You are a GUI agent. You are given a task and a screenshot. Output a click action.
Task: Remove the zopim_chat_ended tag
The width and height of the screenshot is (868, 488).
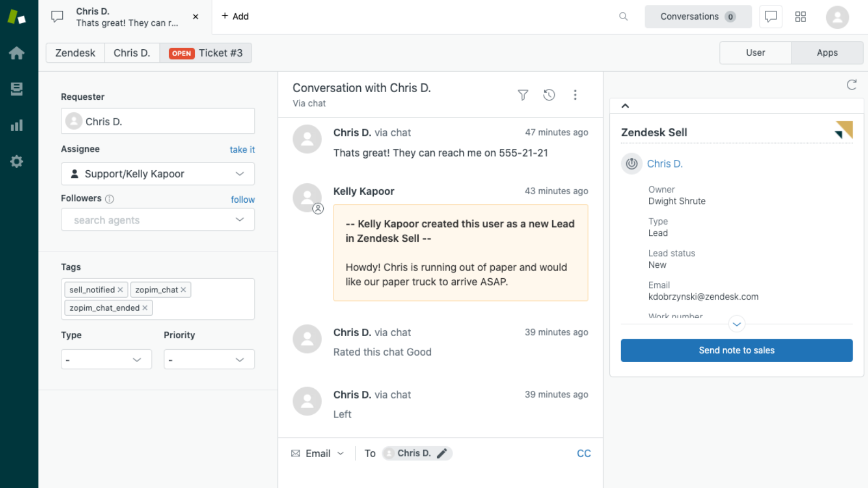tap(145, 308)
